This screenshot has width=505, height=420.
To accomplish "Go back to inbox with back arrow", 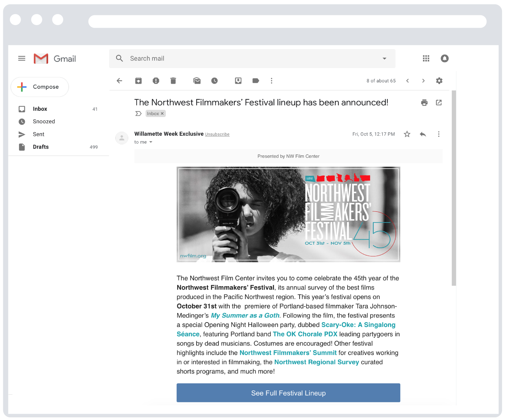I will tap(120, 81).
